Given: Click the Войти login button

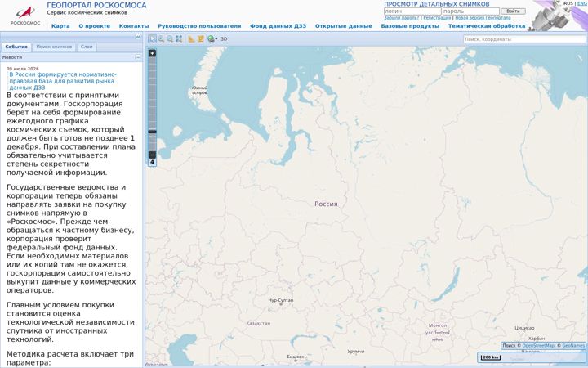Looking at the screenshot, I should tap(514, 11).
